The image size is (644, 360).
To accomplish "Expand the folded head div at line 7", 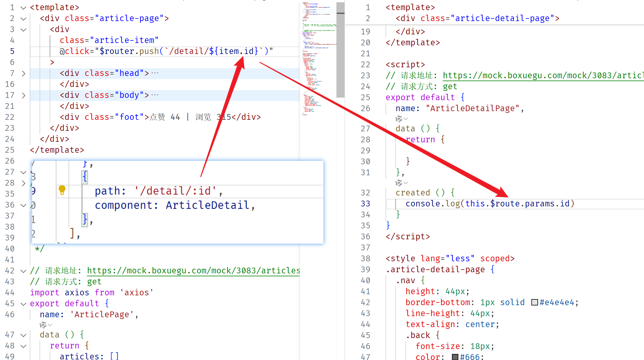I will coord(23,73).
